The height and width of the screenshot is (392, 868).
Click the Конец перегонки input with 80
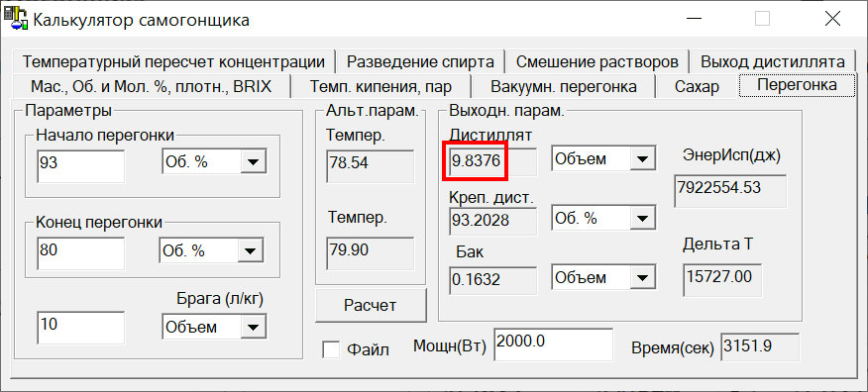tap(81, 253)
